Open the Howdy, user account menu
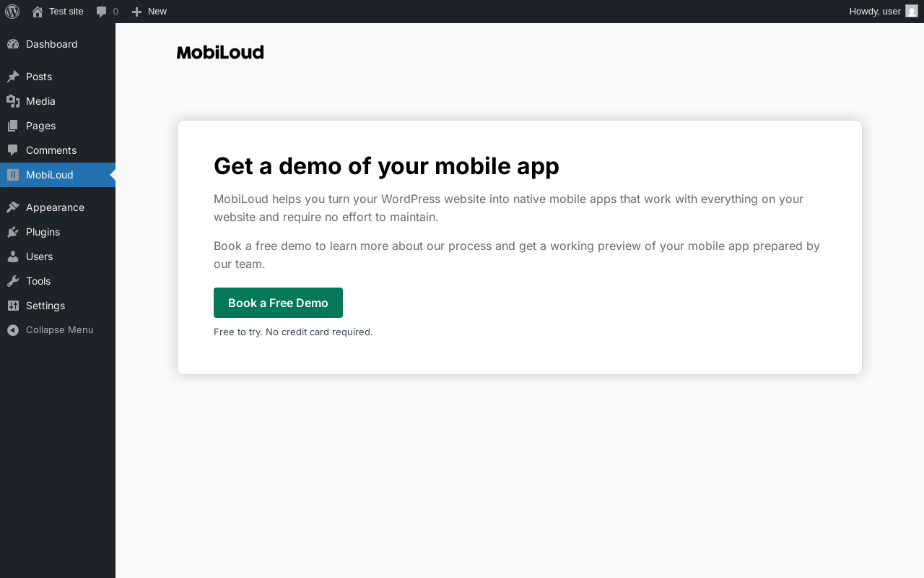924x578 pixels. [884, 12]
